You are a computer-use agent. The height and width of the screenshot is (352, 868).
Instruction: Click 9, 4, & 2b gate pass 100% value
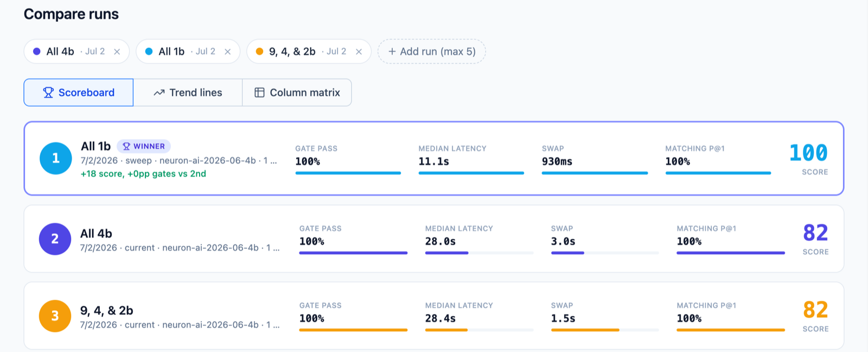click(312, 318)
